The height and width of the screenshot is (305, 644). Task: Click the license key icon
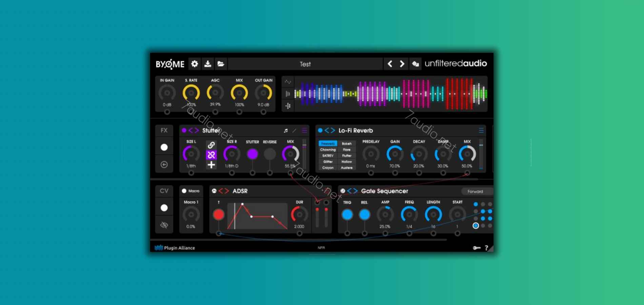[477, 248]
